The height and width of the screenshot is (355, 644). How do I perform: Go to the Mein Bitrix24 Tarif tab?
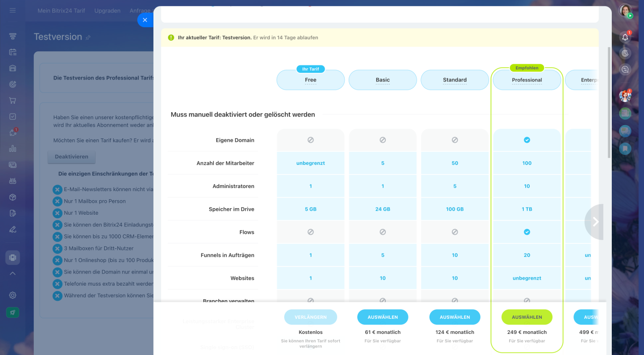(x=61, y=11)
